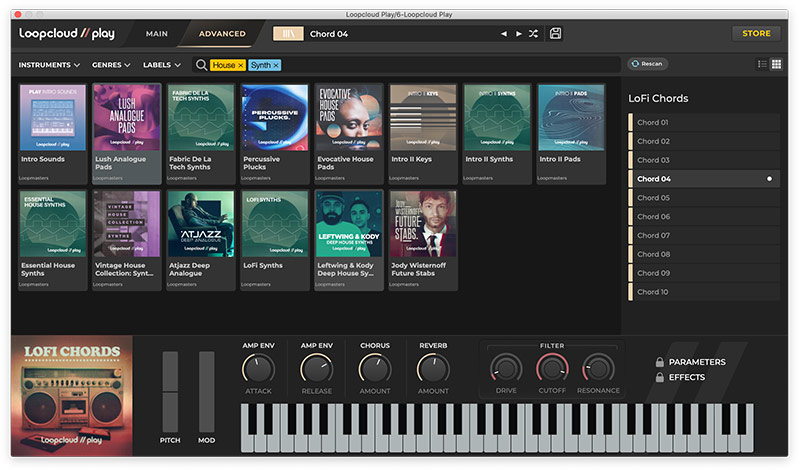The image size is (800, 470).
Task: Click the Rescan button
Action: click(x=647, y=64)
